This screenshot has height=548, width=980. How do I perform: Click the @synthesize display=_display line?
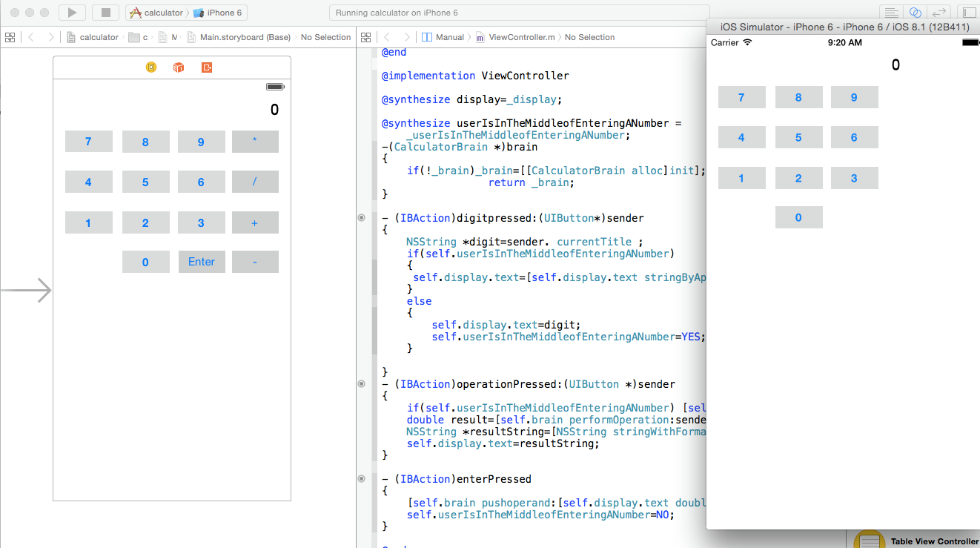coord(472,99)
